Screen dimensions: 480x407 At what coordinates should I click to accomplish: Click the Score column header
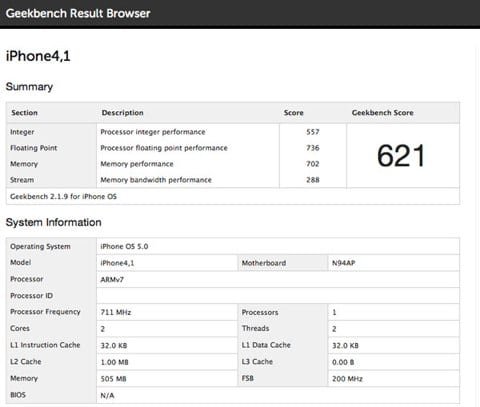click(293, 113)
